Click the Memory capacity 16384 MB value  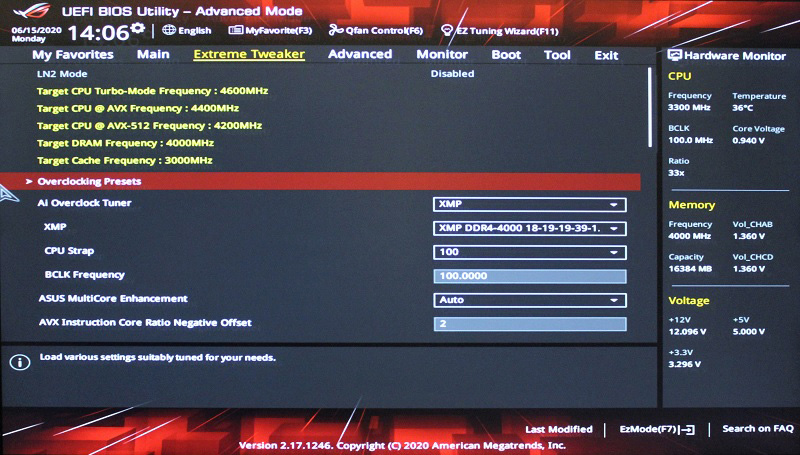(x=690, y=269)
